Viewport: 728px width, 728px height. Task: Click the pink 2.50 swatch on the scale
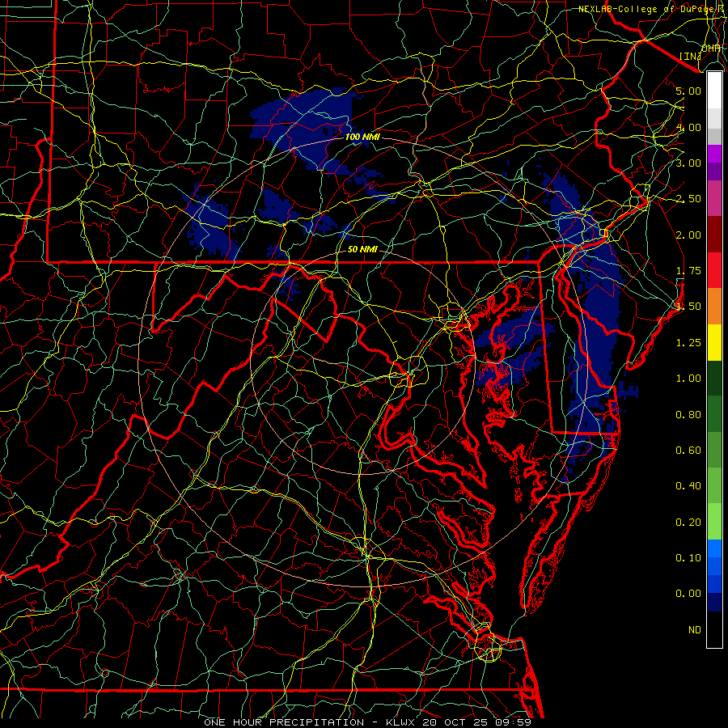714,198
